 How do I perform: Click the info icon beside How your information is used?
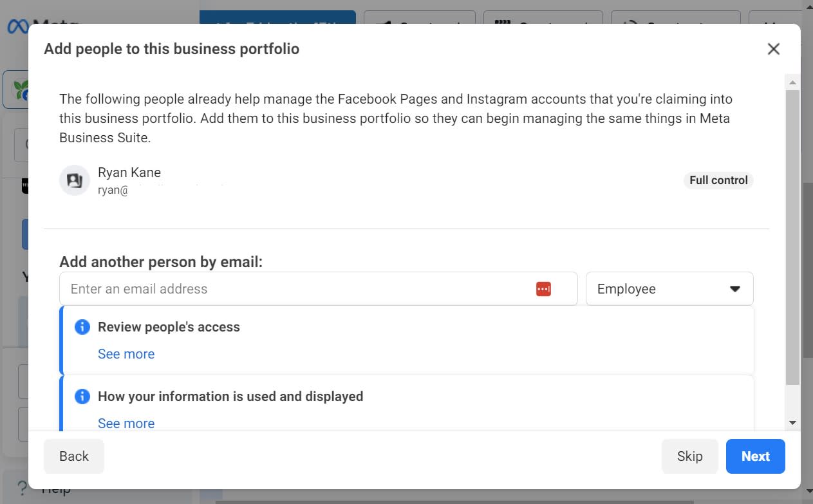[82, 397]
